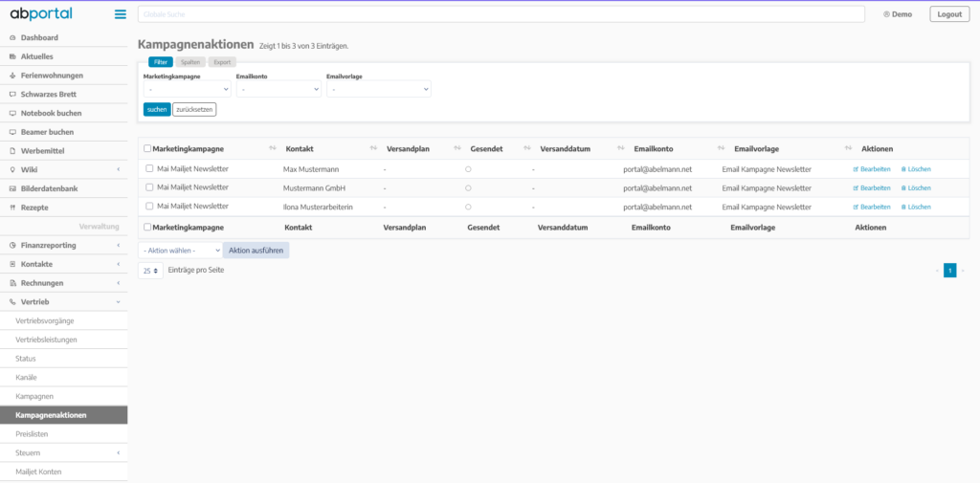
Task: Click sort icon next to Emailvorlage column
Action: pos(848,148)
